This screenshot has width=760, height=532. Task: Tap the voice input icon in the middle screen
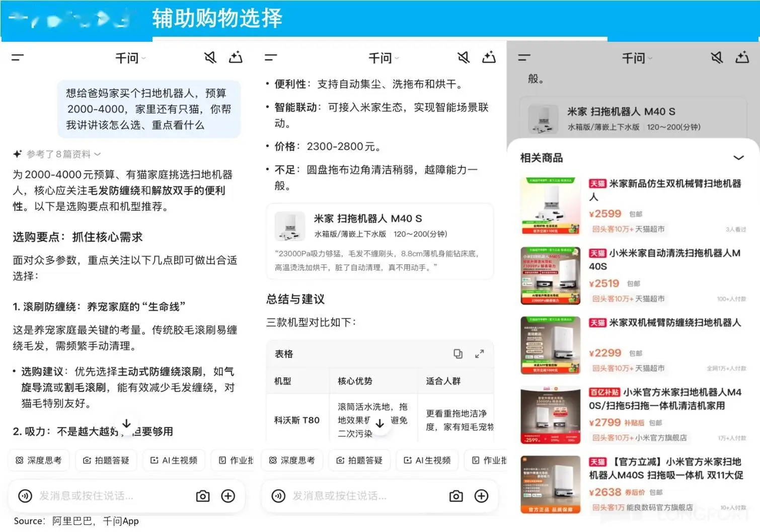click(x=278, y=496)
